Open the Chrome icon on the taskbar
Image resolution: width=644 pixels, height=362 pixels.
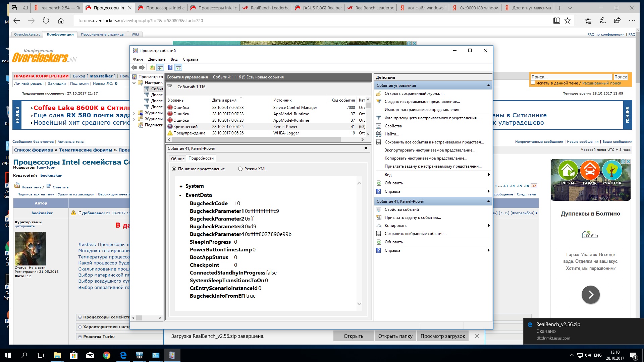coord(107,355)
